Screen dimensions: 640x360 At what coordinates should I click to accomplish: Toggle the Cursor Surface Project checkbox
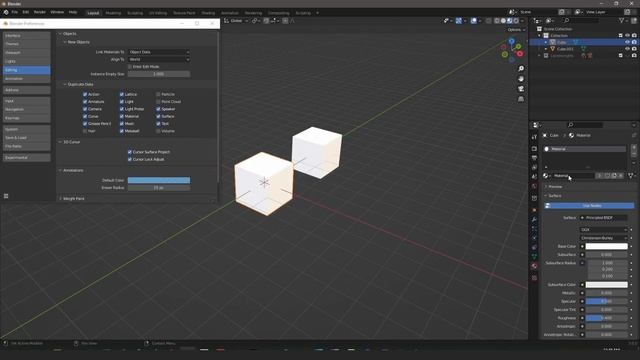130,152
